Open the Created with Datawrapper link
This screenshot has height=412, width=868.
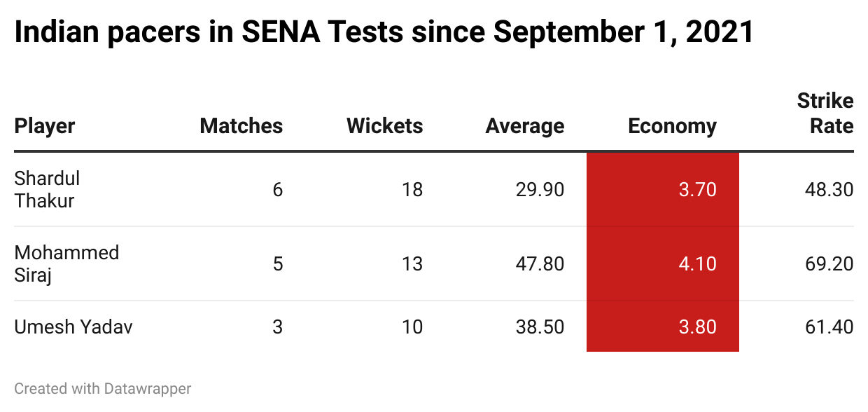[x=103, y=388]
